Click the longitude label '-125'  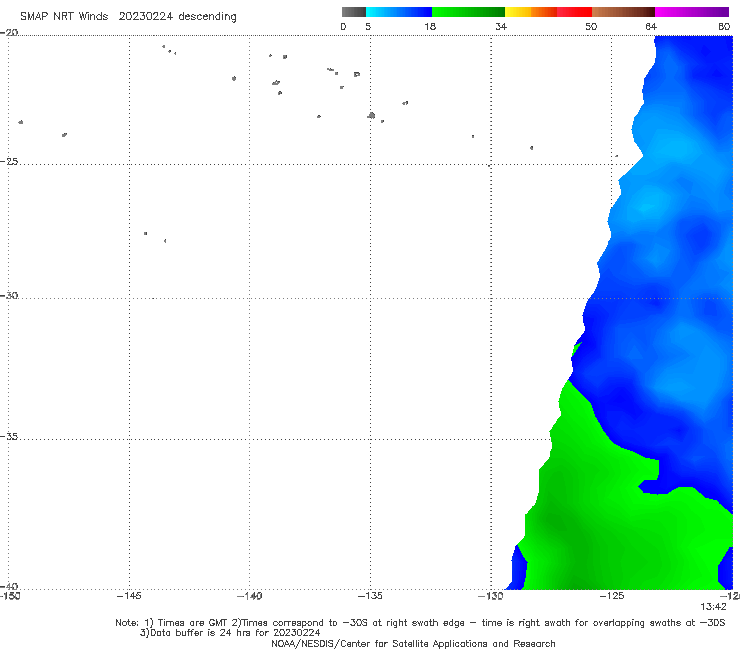(x=612, y=596)
